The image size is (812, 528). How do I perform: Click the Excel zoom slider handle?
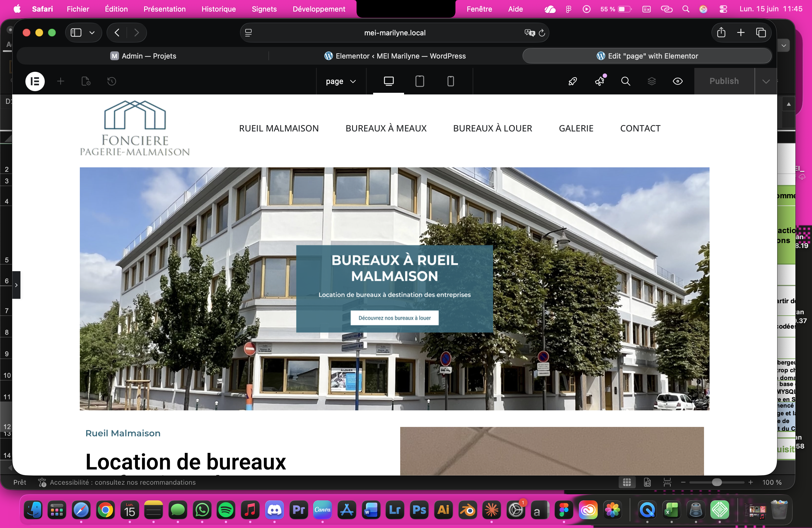point(717,482)
